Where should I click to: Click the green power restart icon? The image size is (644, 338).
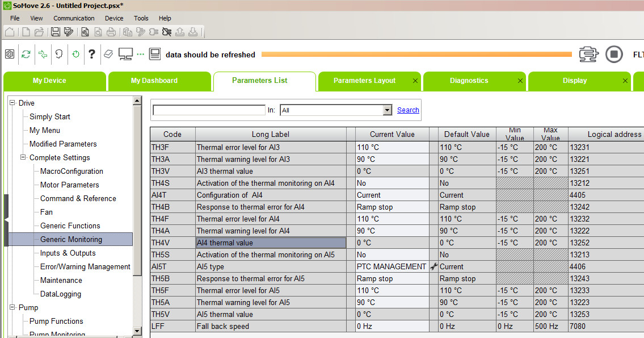click(x=75, y=54)
